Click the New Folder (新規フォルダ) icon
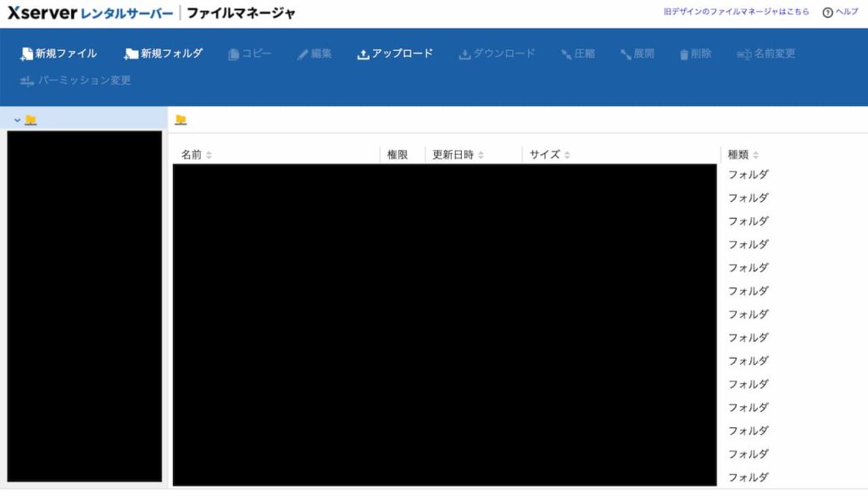The width and height of the screenshot is (868, 496). 131,54
